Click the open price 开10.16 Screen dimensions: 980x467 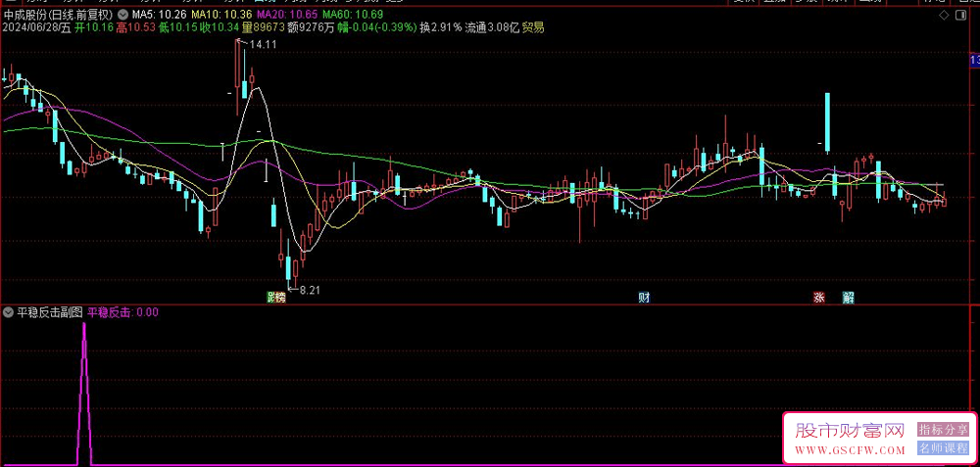tap(94, 26)
